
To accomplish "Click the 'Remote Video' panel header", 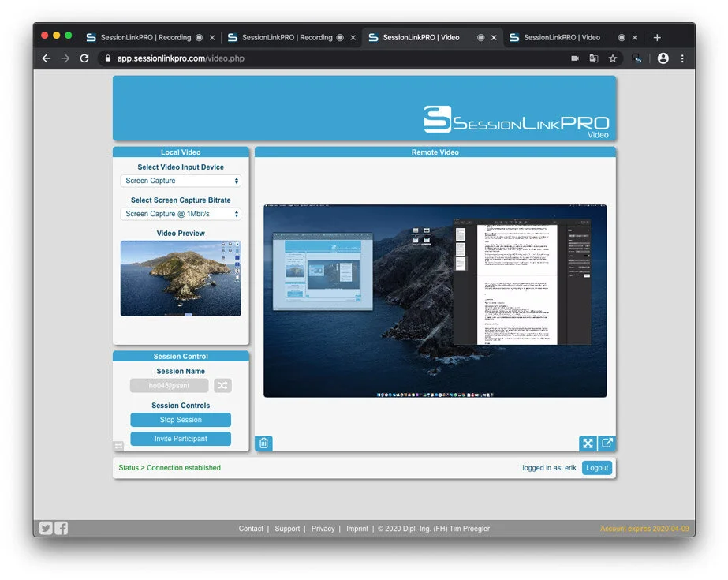I will click(x=435, y=152).
